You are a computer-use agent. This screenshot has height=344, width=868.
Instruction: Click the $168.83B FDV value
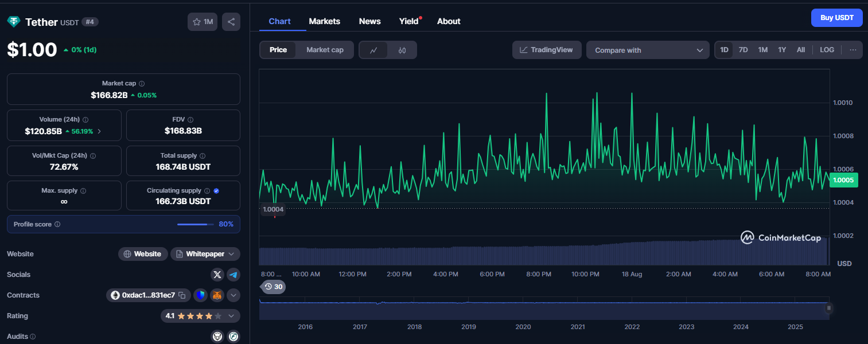coord(183,131)
